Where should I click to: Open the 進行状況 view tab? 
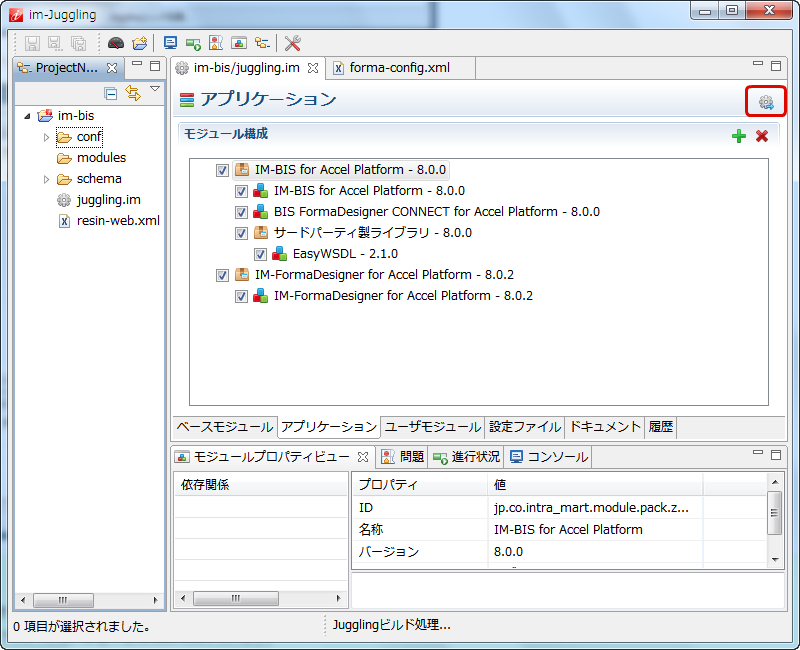466,457
